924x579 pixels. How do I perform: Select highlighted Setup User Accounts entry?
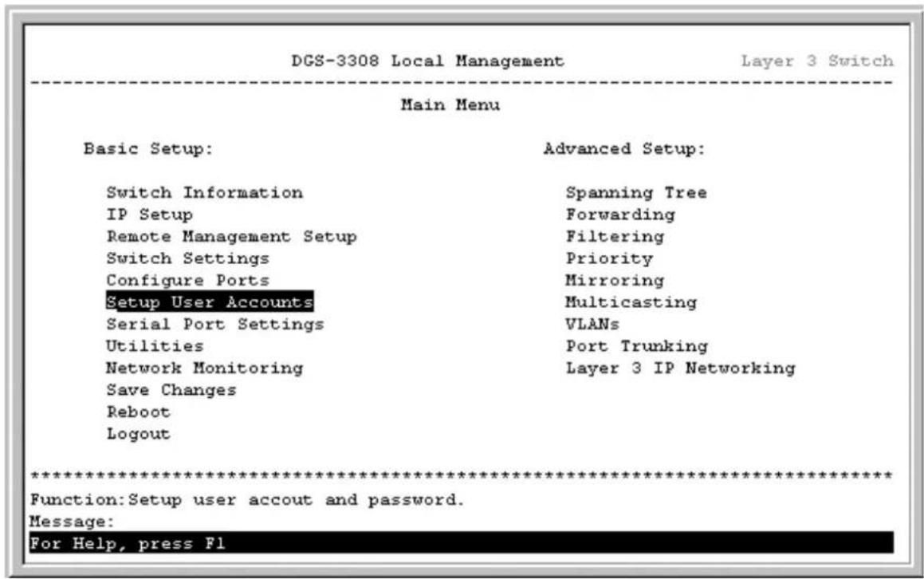210,302
